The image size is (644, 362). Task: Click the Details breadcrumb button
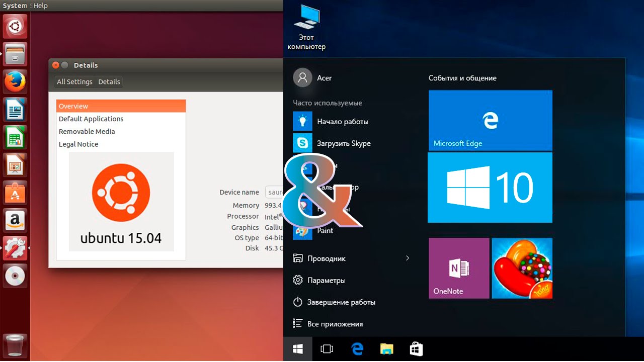tap(109, 81)
